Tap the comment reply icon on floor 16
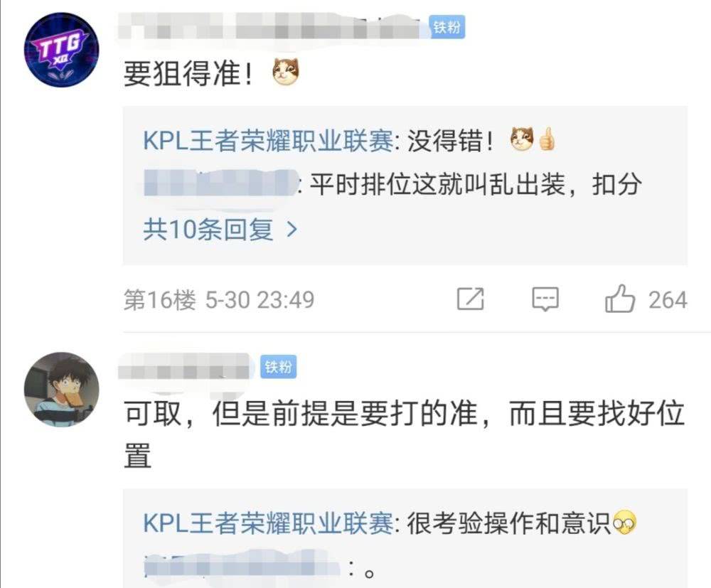Image resolution: width=711 pixels, height=588 pixels. coord(545,299)
